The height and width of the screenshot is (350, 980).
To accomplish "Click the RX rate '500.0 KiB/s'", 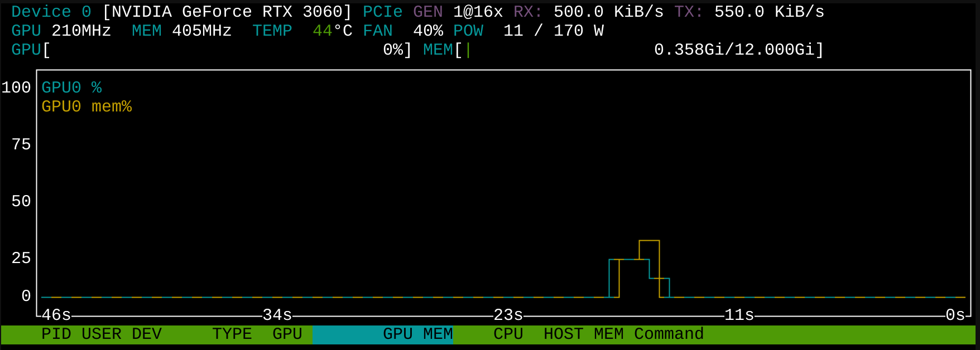I will coord(609,12).
